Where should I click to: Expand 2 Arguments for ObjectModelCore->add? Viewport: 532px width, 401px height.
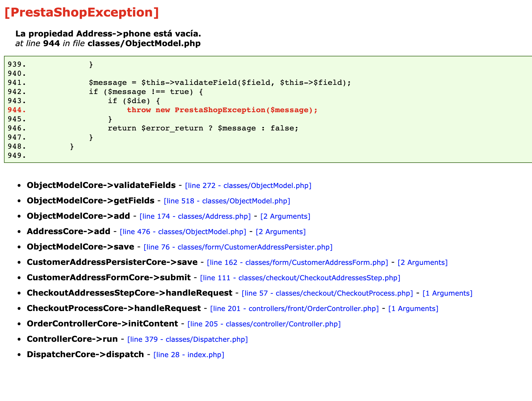tap(285, 216)
